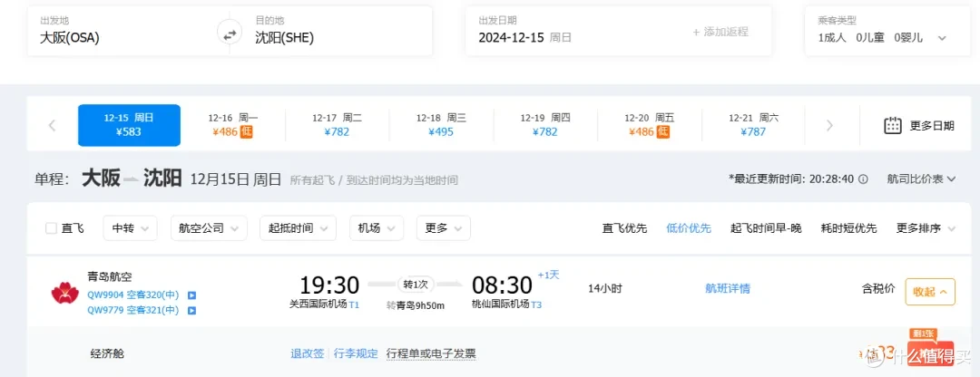
Task: Sort by 耗时短优先
Action: [848, 228]
